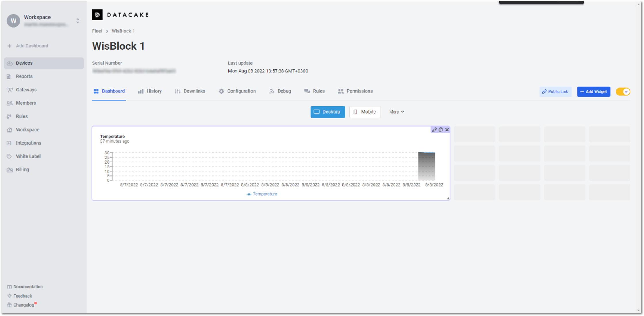Viewport: 644px width, 316px height.
Task: Click the widget resize handle corner
Action: point(448,198)
